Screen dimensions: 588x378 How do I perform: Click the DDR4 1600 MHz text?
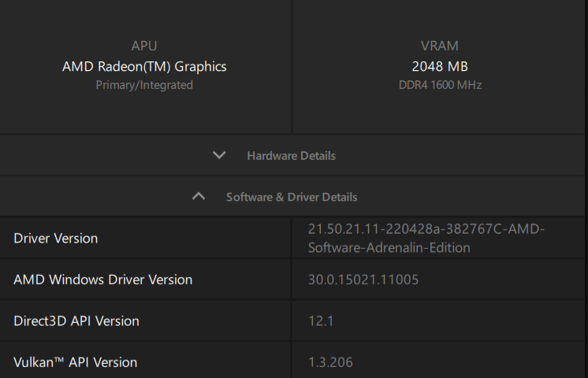coord(440,85)
